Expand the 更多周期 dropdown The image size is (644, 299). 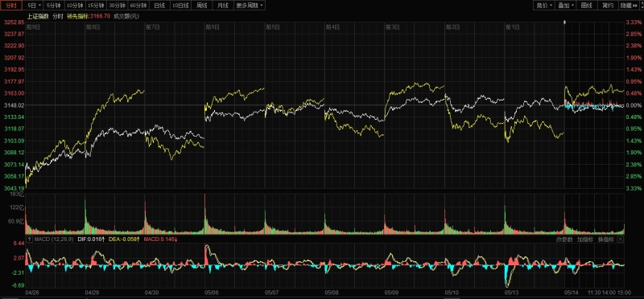250,6
